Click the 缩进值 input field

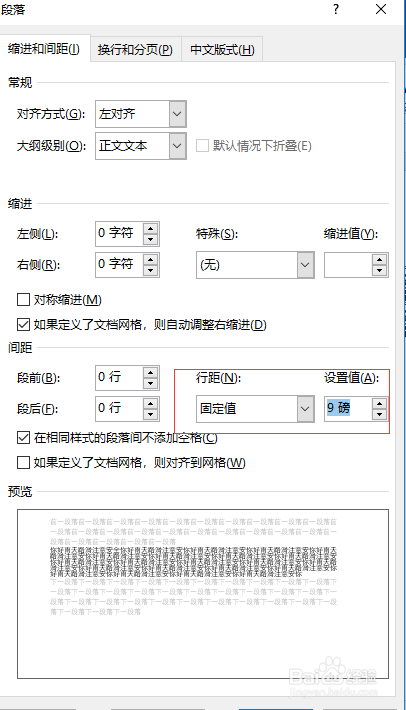point(348,265)
